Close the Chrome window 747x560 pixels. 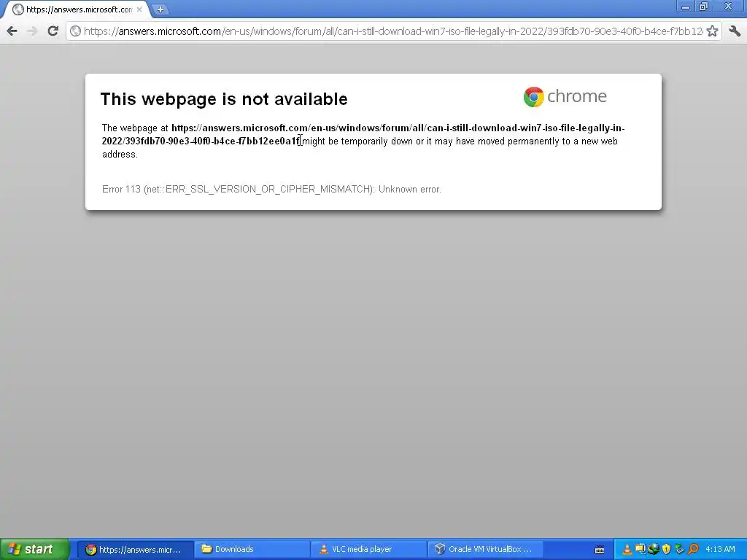[x=729, y=7]
